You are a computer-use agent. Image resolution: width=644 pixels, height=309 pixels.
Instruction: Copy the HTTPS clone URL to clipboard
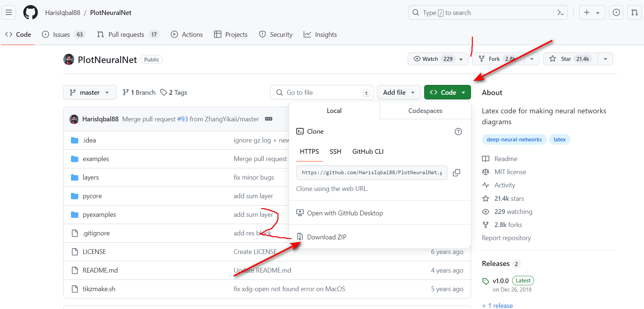[457, 173]
